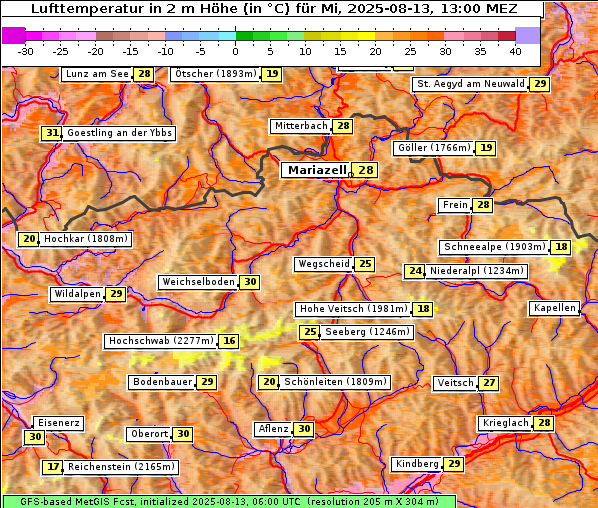The height and width of the screenshot is (508, 598).
Task: Select St. Aegyd am Neuwald label
Action: point(471,84)
